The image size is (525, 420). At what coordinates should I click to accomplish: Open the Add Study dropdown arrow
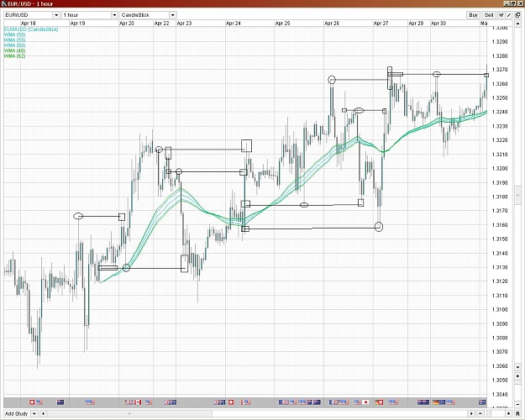[34, 413]
